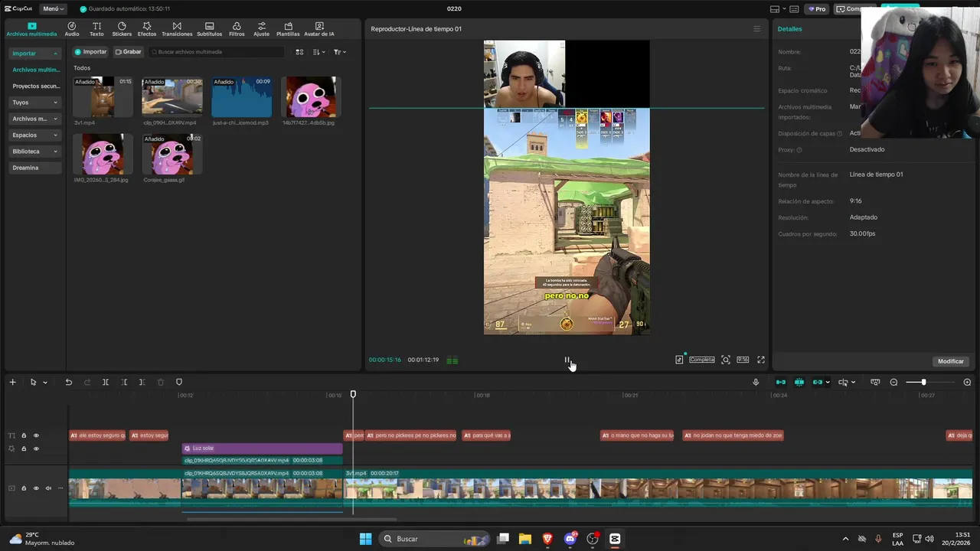
Task: Select the Luz solar effect clip
Action: (x=262, y=448)
